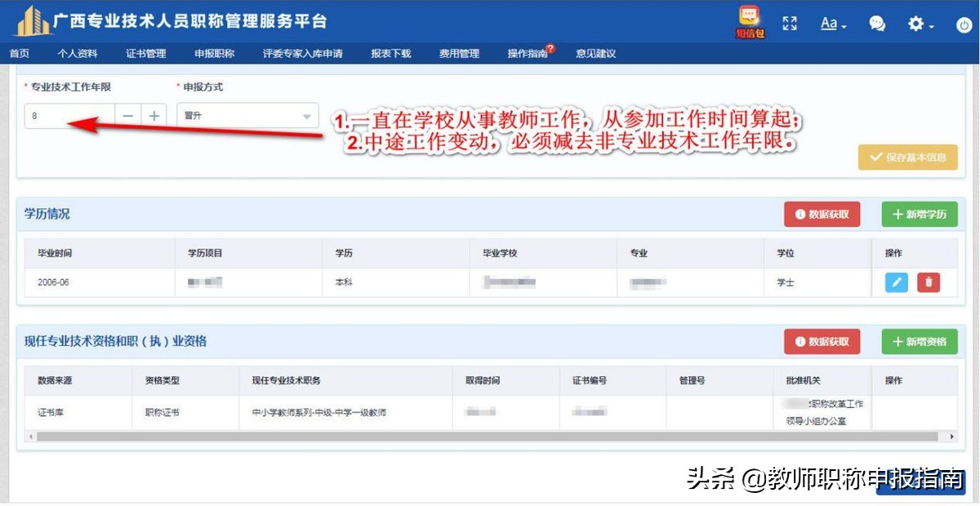Switch to the 证书管理 tab
Viewport: 980px width, 506px height.
(145, 53)
